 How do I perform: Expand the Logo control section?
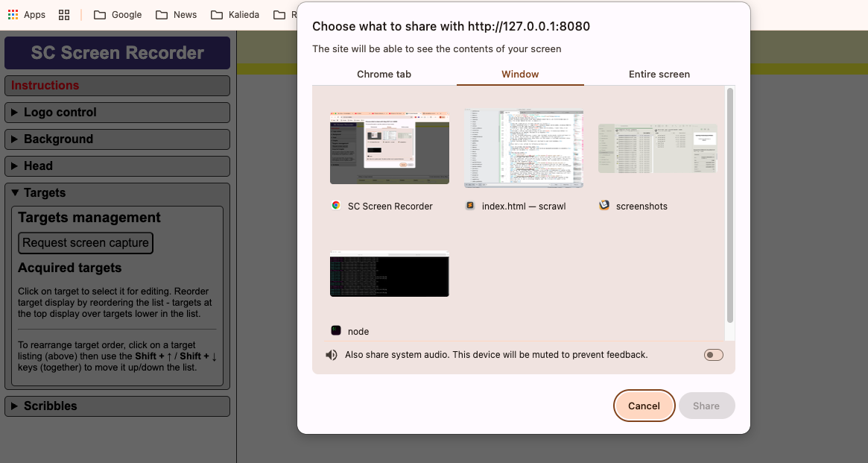point(117,112)
